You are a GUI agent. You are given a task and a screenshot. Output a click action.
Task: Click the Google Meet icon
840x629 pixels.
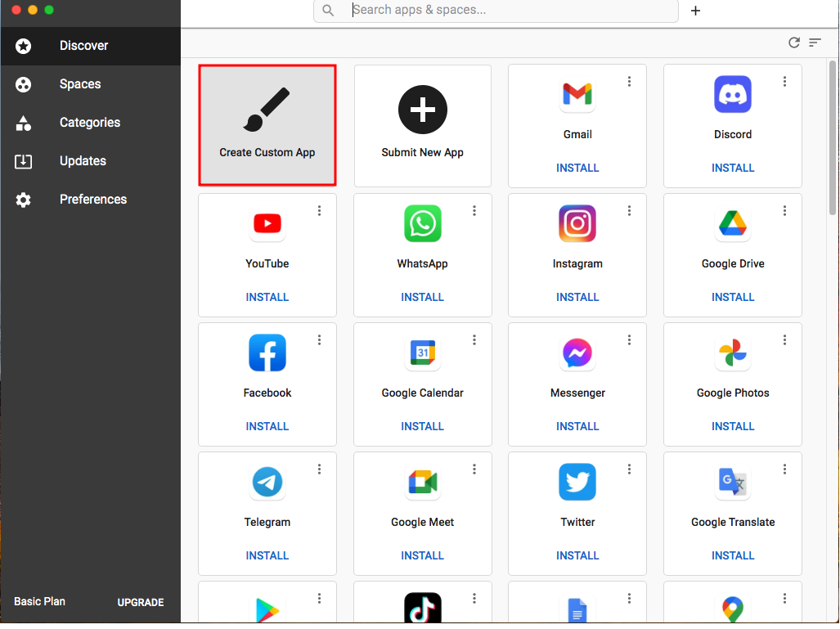click(x=422, y=483)
